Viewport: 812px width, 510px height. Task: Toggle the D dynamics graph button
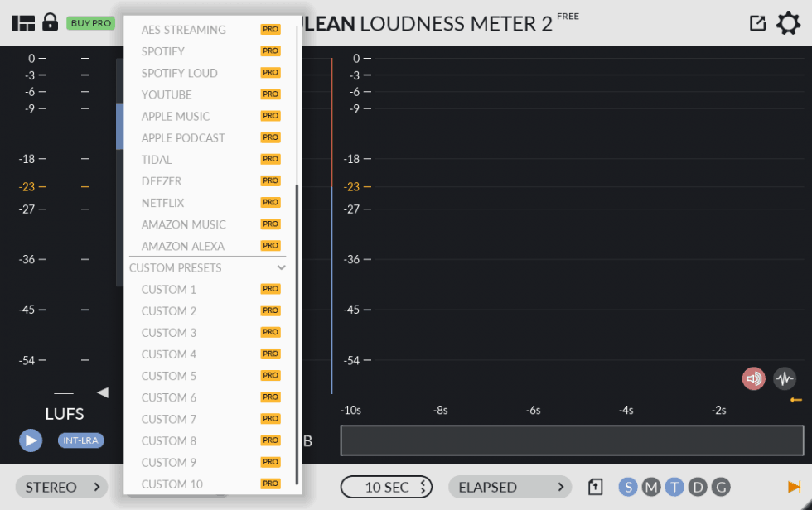point(698,488)
